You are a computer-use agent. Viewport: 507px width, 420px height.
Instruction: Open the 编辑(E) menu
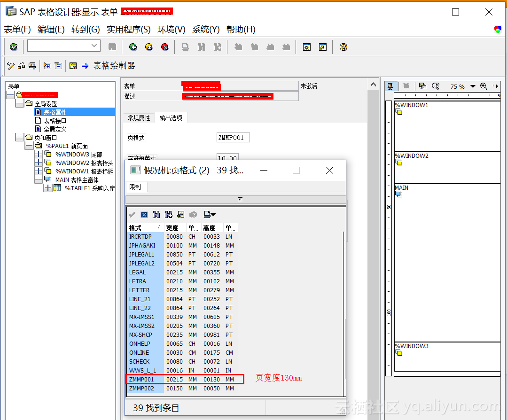coord(51,30)
